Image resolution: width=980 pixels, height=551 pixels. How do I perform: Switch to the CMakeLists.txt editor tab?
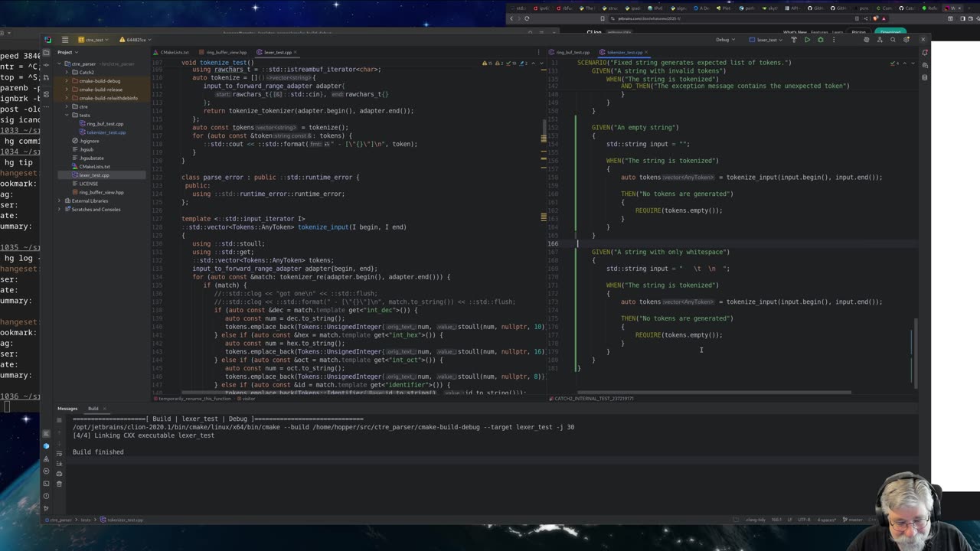click(x=171, y=52)
